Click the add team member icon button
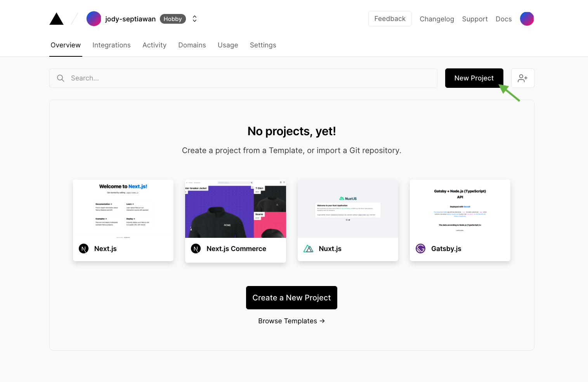Viewport: 588px width, 382px height. [522, 78]
